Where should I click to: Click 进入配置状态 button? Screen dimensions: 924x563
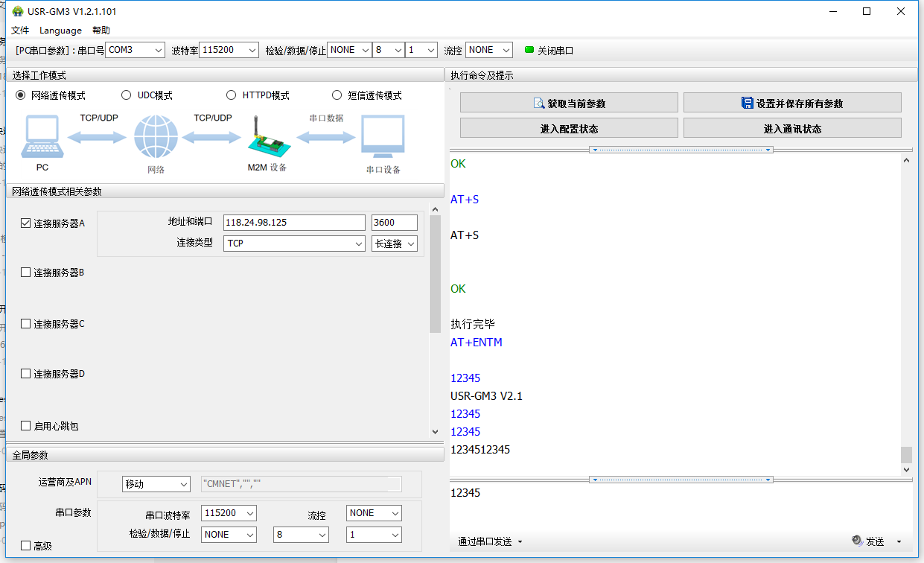pyautogui.click(x=569, y=128)
